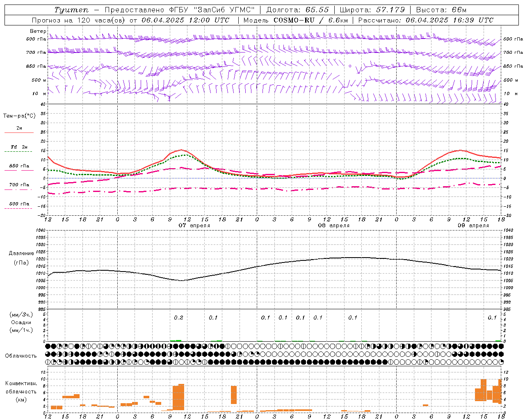The height and width of the screenshot is (420, 525).
Task: Click the "(км)" convective height unit label
Action: click(x=21, y=399)
